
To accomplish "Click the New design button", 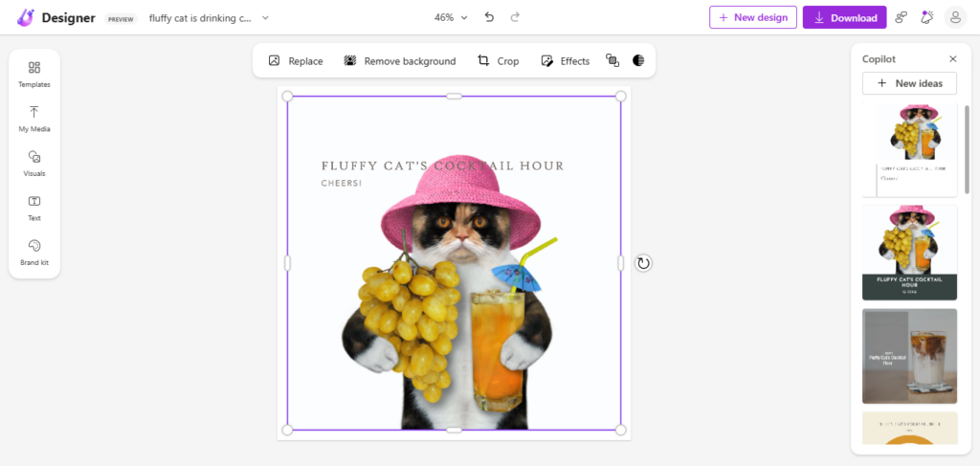I will [752, 17].
